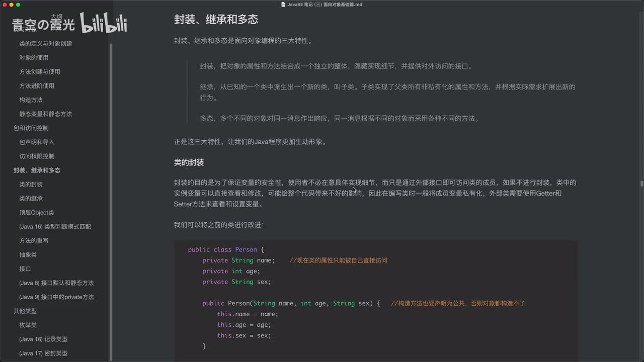Image resolution: width=644 pixels, height=362 pixels.
Task: Open the 类的继承 outline entry
Action: [31, 199]
